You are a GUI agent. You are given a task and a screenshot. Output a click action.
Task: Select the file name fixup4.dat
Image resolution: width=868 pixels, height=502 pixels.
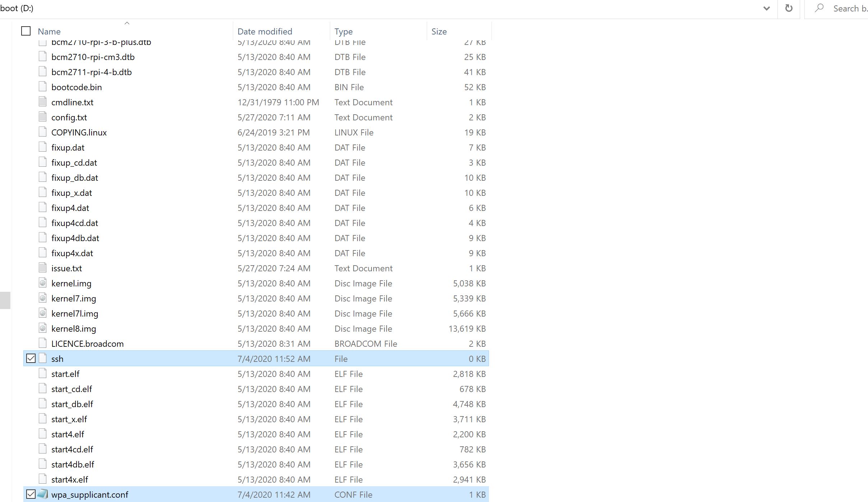click(x=70, y=208)
